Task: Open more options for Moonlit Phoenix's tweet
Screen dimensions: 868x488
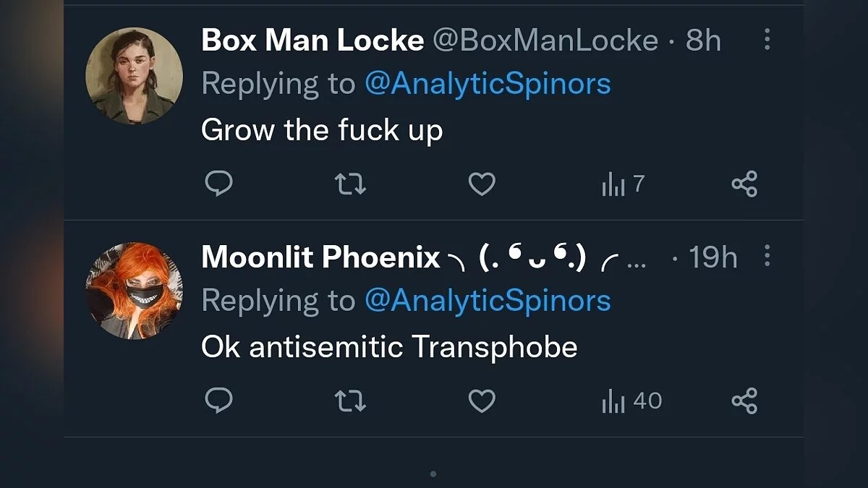Action: [767, 256]
